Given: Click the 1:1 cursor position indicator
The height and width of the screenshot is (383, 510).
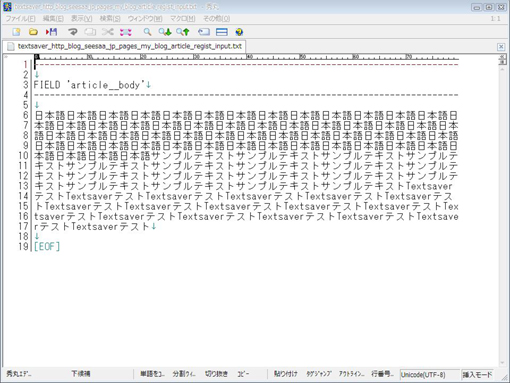Looking at the screenshot, I should tap(495, 19).
